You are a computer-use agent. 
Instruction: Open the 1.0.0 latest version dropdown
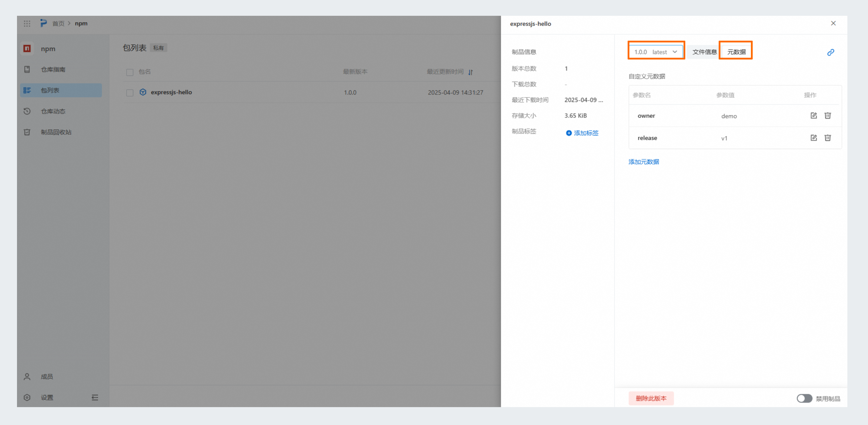(x=656, y=52)
